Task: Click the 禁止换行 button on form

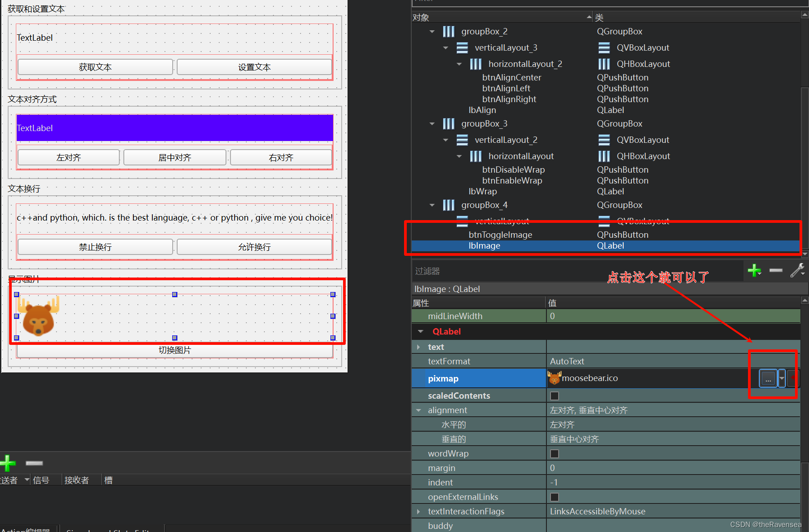Action: pyautogui.click(x=95, y=247)
